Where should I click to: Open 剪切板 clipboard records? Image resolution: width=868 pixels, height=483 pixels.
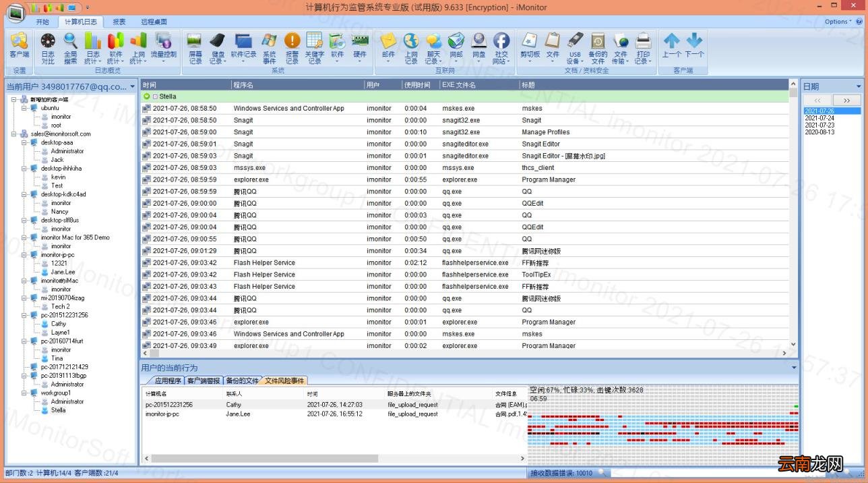point(530,45)
